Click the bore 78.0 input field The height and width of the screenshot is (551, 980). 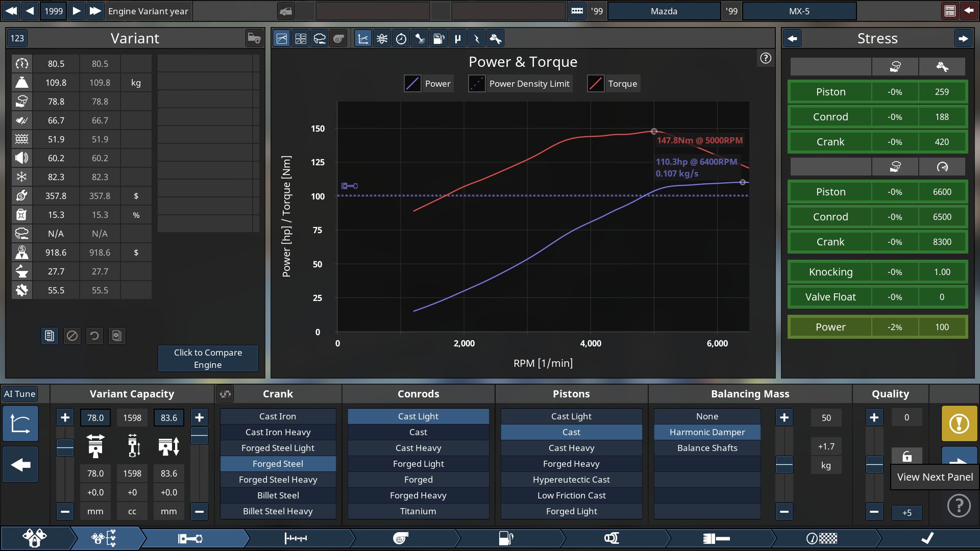95,418
